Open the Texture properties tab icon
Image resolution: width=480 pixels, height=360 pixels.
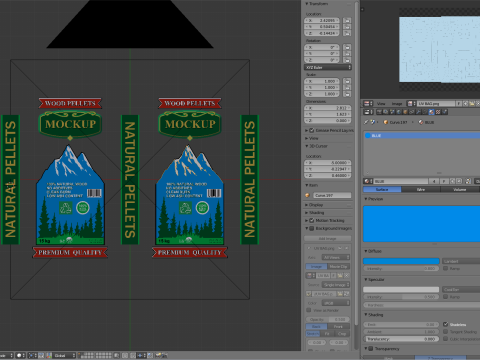(x=438, y=112)
